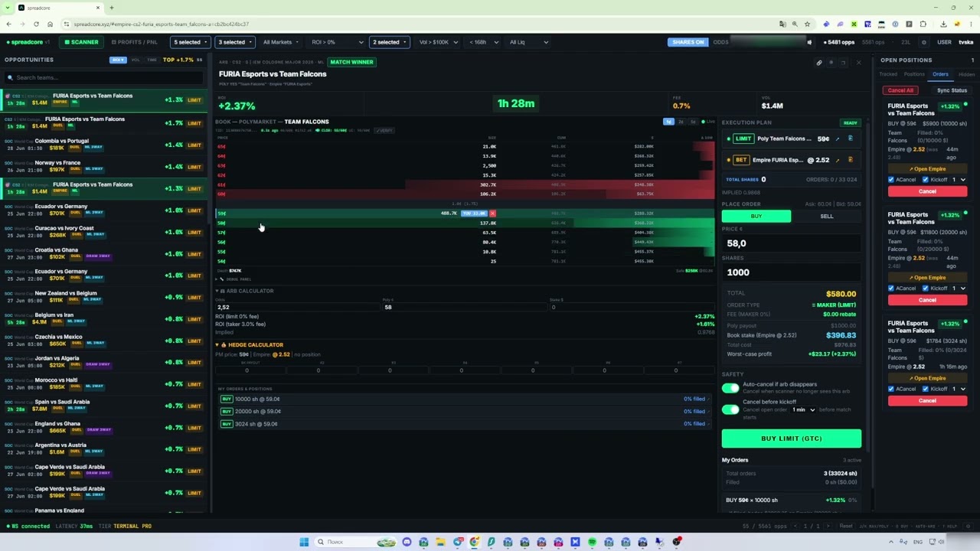The width and height of the screenshot is (980, 551).
Task: Toggle Auto-cancel if arb disappears switch
Action: (x=730, y=388)
